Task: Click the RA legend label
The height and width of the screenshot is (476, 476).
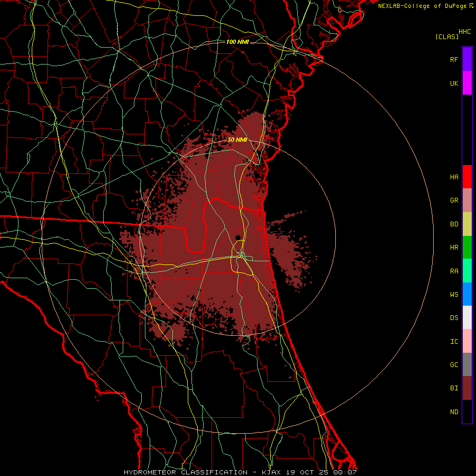Action: pos(454,271)
